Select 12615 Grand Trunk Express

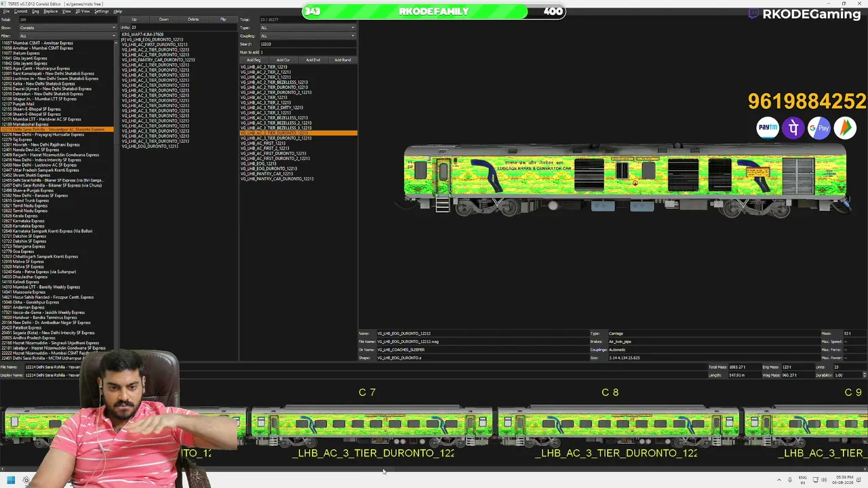click(25, 201)
